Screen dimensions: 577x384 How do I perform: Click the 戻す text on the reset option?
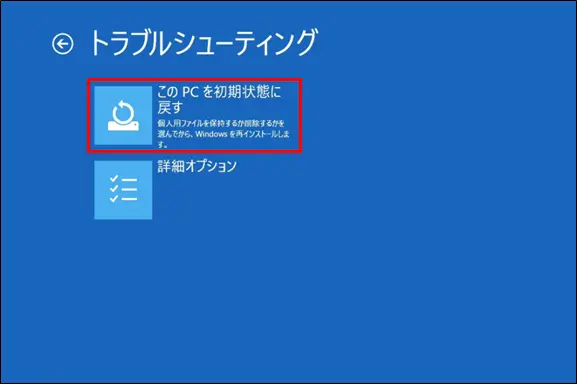[170, 107]
